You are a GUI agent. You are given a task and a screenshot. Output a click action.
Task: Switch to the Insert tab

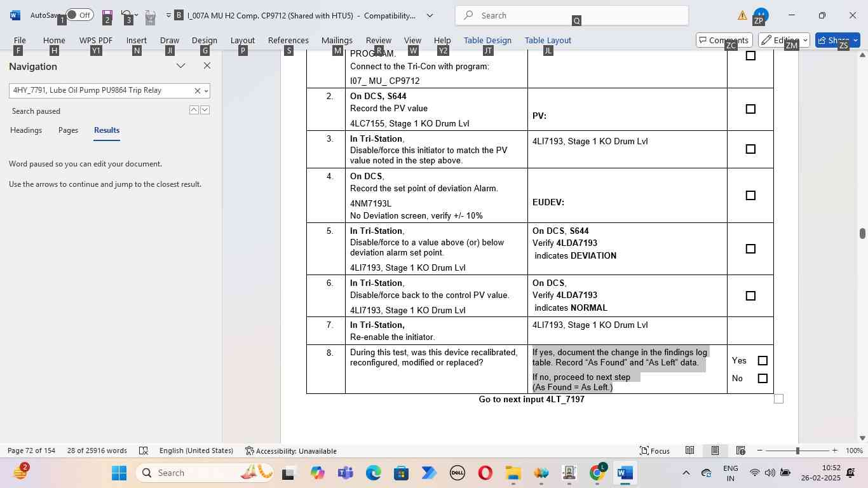pos(137,40)
